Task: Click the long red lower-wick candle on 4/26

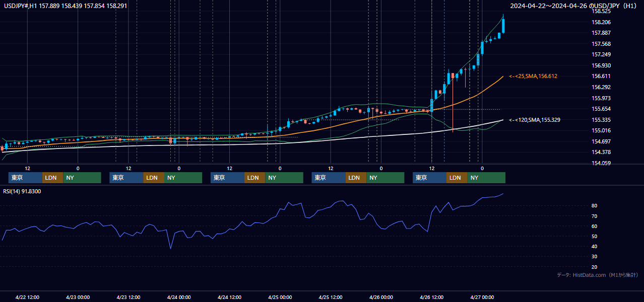Action: point(453,103)
